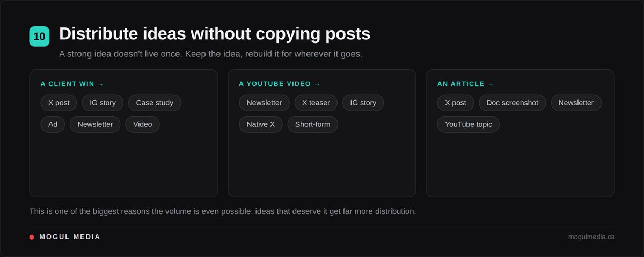Click the red dot beside MOGUL MEDIA
Screen dimensions: 644x257
coord(32,237)
